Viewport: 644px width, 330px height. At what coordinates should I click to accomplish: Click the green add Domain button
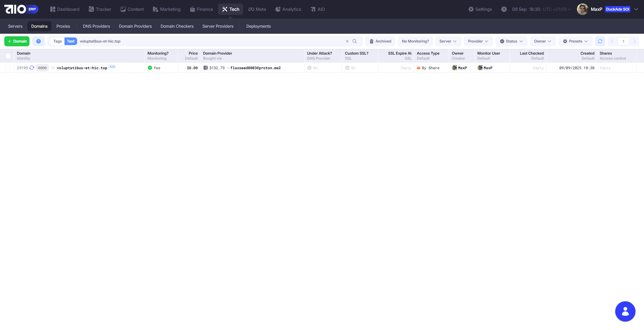point(17,41)
